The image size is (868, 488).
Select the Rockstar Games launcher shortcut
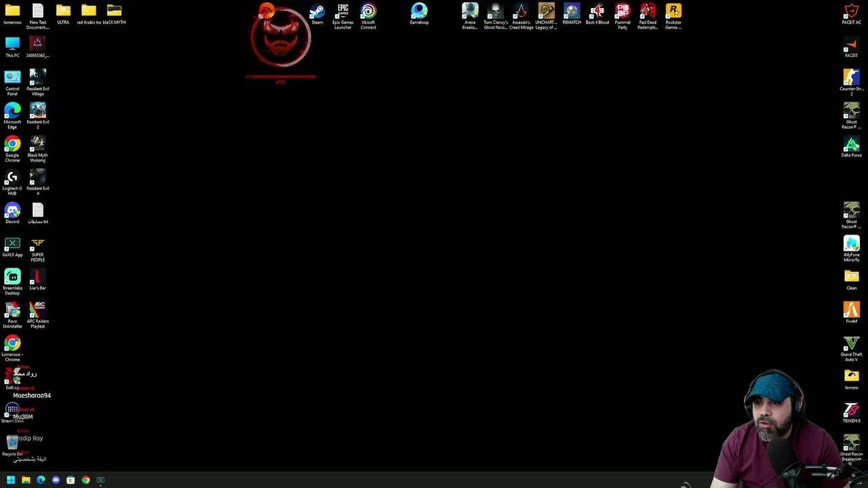pos(673,16)
